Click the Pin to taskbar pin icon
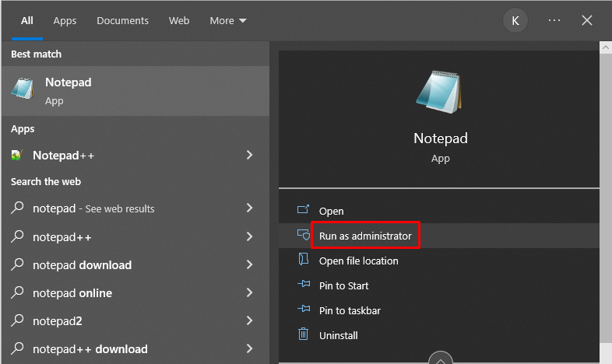 [304, 309]
